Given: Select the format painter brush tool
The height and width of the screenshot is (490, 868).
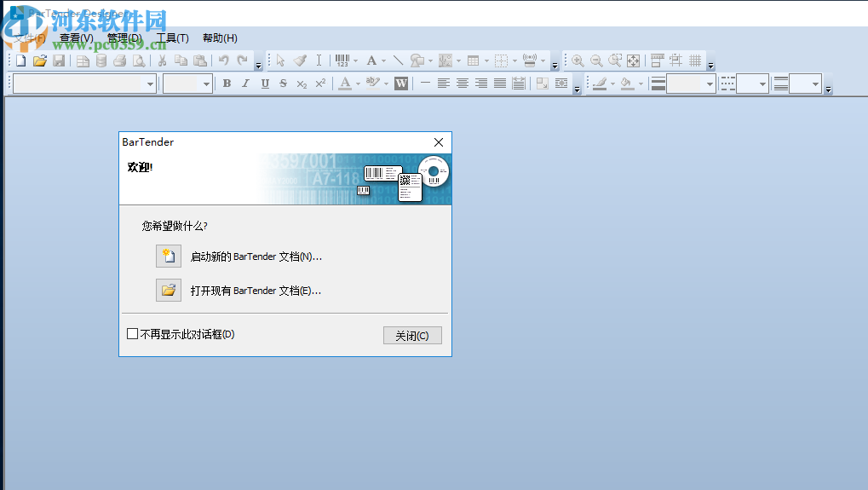Looking at the screenshot, I should [300, 61].
